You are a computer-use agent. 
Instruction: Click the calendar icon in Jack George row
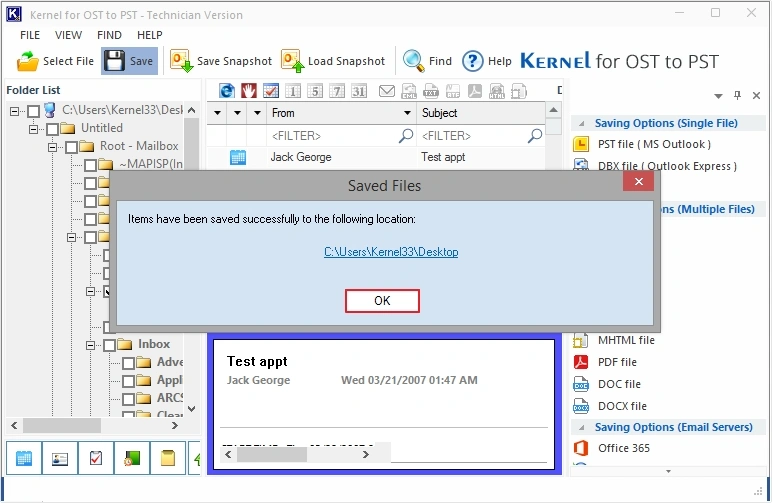coord(238,157)
